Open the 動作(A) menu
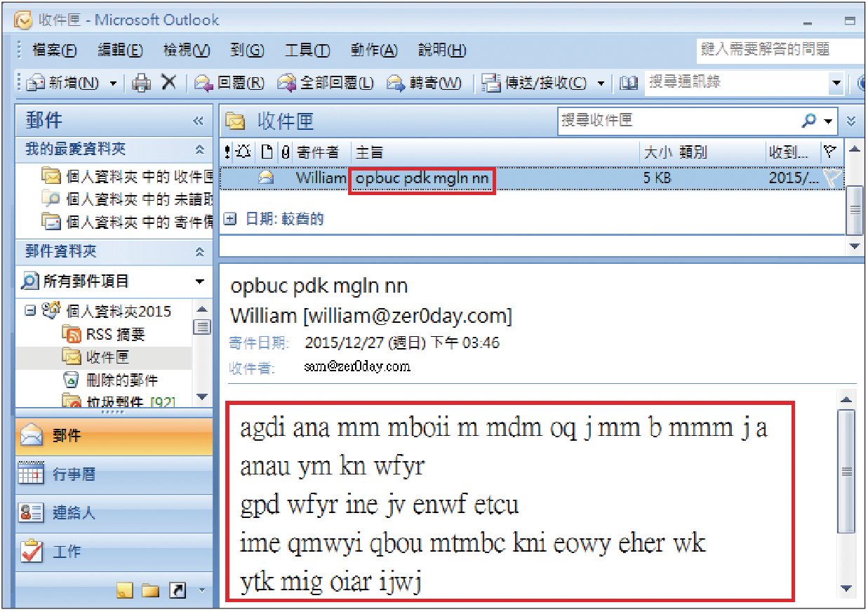 pyautogui.click(x=374, y=51)
